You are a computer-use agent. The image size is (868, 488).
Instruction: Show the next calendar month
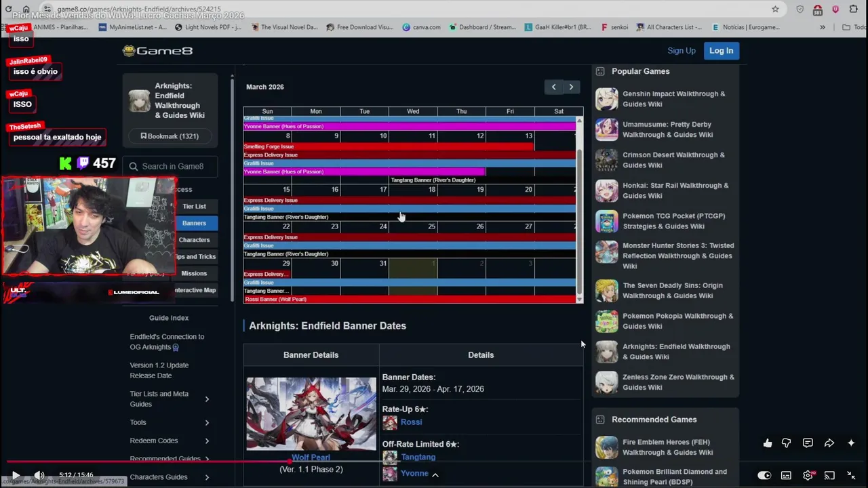coord(572,87)
